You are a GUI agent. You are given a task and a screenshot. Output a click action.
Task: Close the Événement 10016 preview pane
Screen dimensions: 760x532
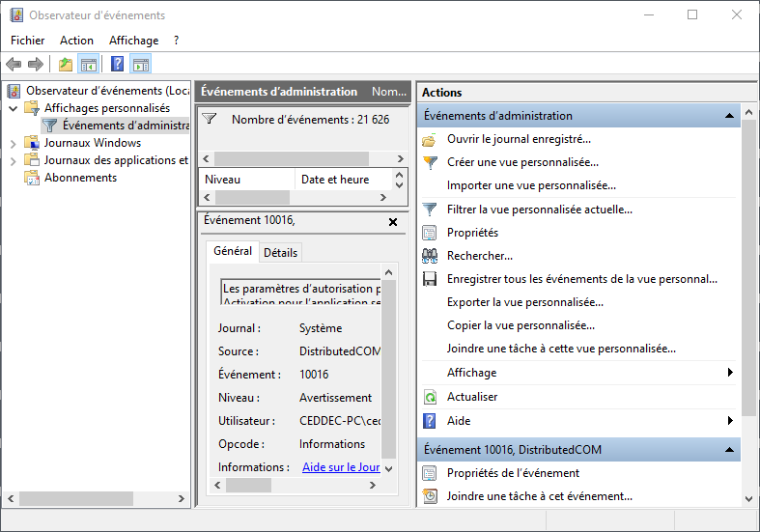click(392, 222)
